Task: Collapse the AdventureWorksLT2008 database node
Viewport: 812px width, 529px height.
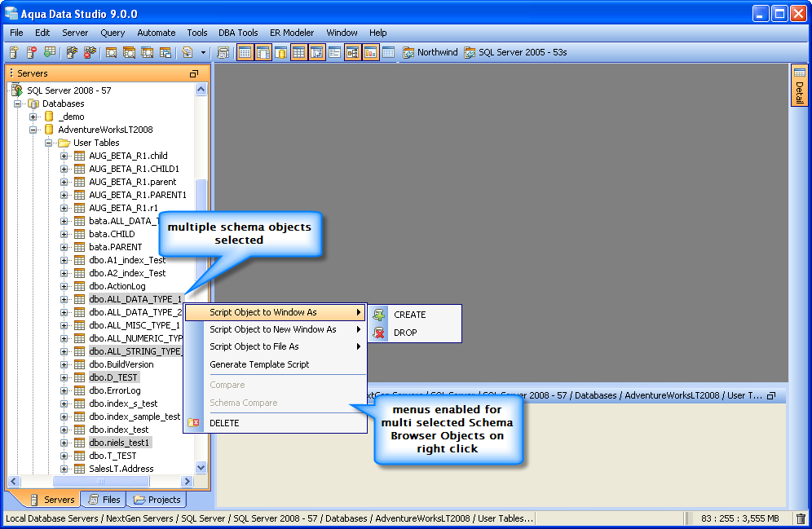Action: 33,130
